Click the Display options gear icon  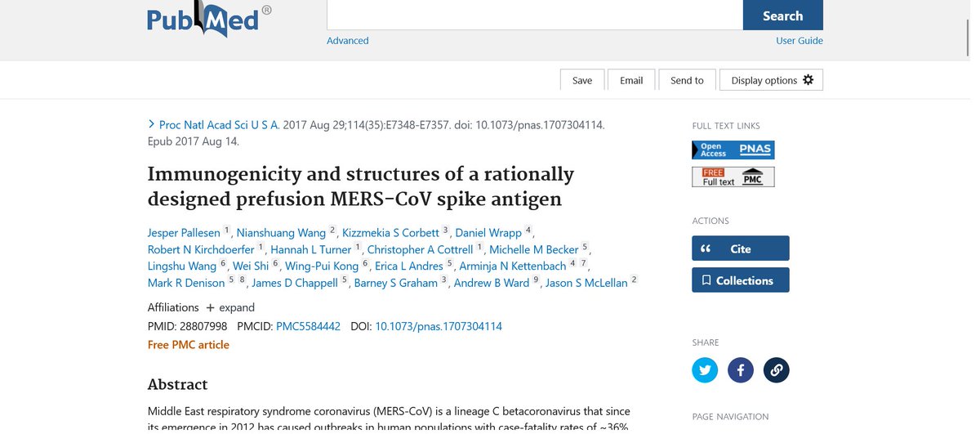coord(808,80)
